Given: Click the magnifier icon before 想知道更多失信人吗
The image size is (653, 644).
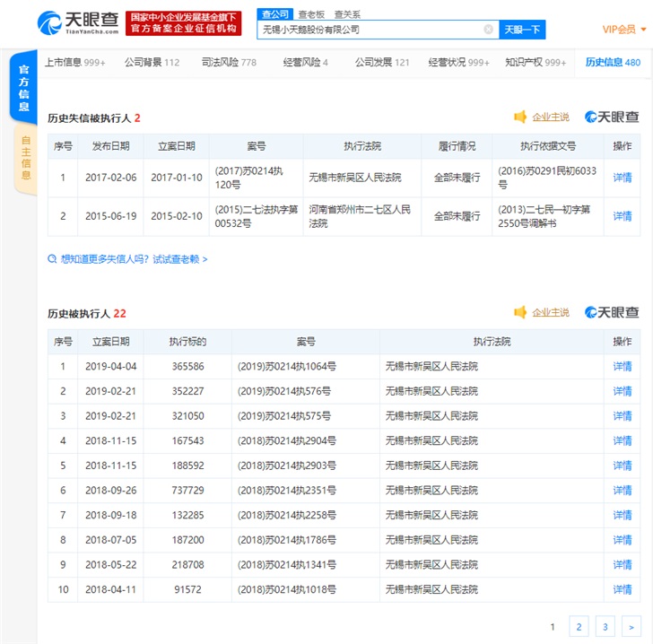Looking at the screenshot, I should point(53,259).
